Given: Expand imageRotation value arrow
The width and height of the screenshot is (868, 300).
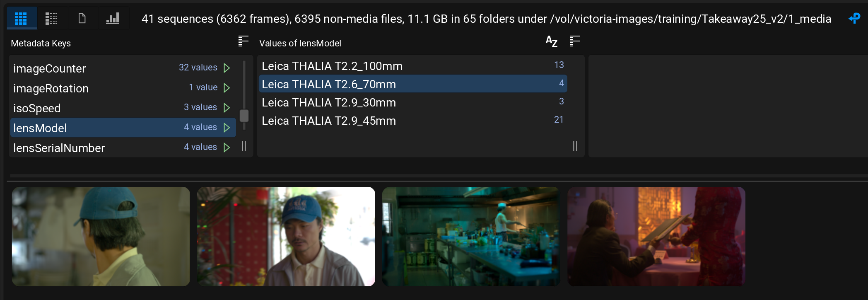Looking at the screenshot, I should click(227, 88).
